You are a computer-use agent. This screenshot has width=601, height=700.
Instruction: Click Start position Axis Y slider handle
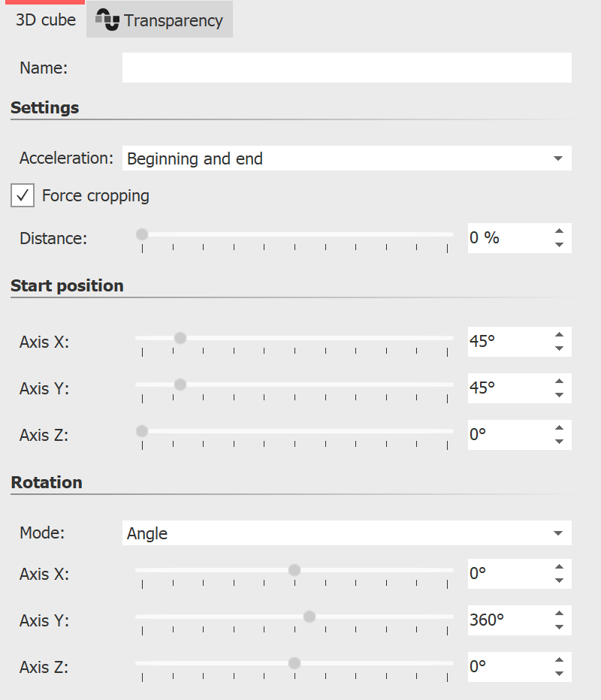tap(180, 385)
